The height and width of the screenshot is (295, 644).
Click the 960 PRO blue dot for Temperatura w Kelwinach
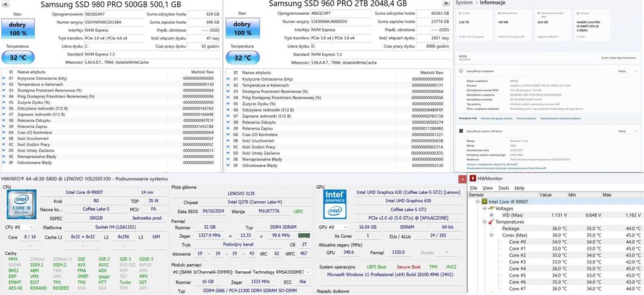(229, 85)
